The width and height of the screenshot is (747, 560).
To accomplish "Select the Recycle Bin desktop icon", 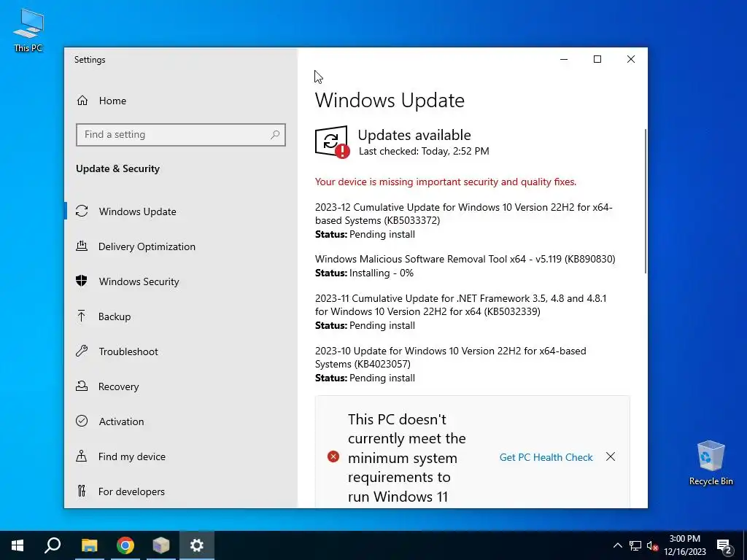I will [711, 463].
